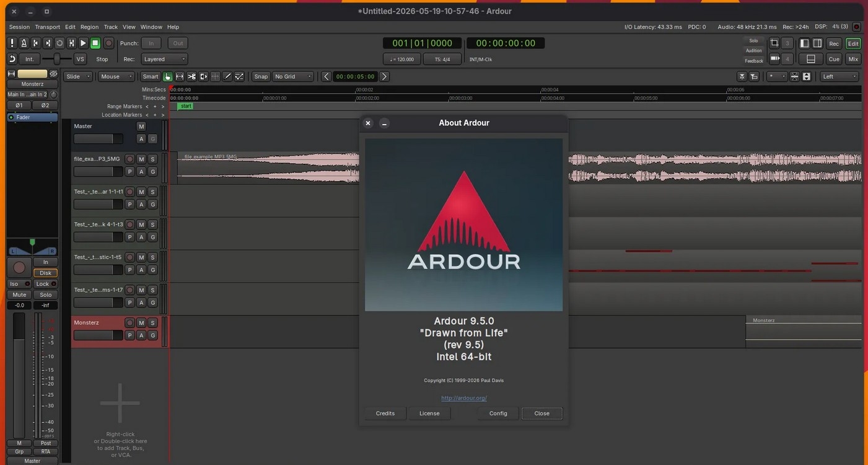Nudge playhead forward with right arrow
Screen dimensions: 868x465
[384, 76]
